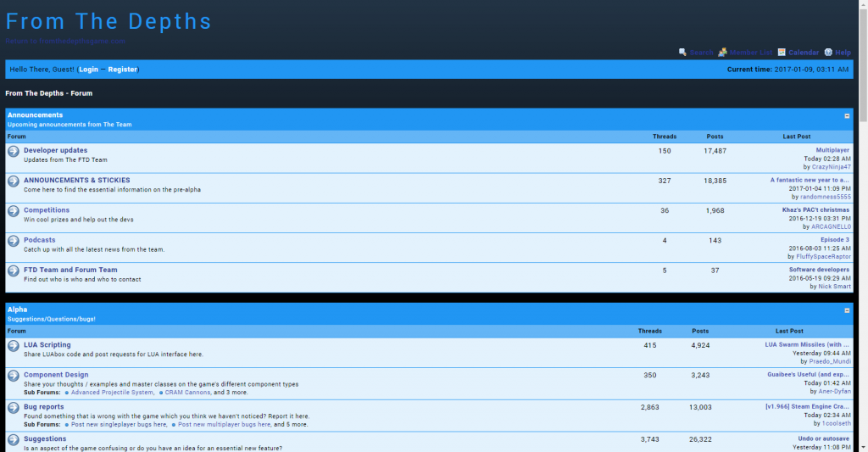Viewport: 868px width, 452px height.
Task: Open FTD Team and Forum Team forum
Action: [x=70, y=270]
